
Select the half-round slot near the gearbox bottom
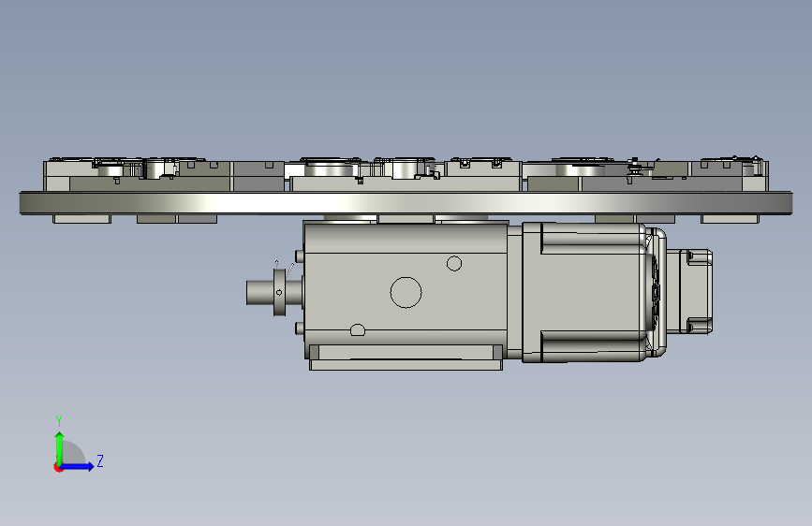tap(358, 330)
